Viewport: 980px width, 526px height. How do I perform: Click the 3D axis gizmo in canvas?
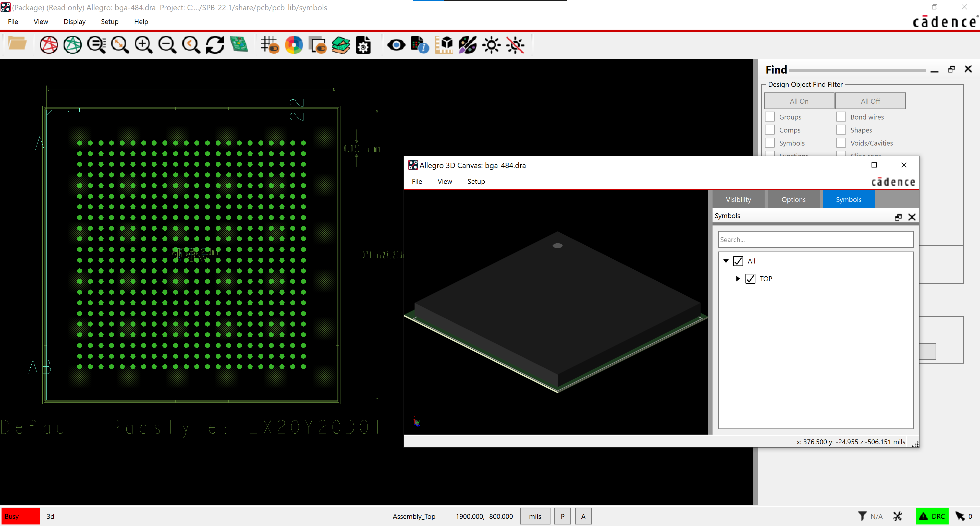click(x=417, y=421)
